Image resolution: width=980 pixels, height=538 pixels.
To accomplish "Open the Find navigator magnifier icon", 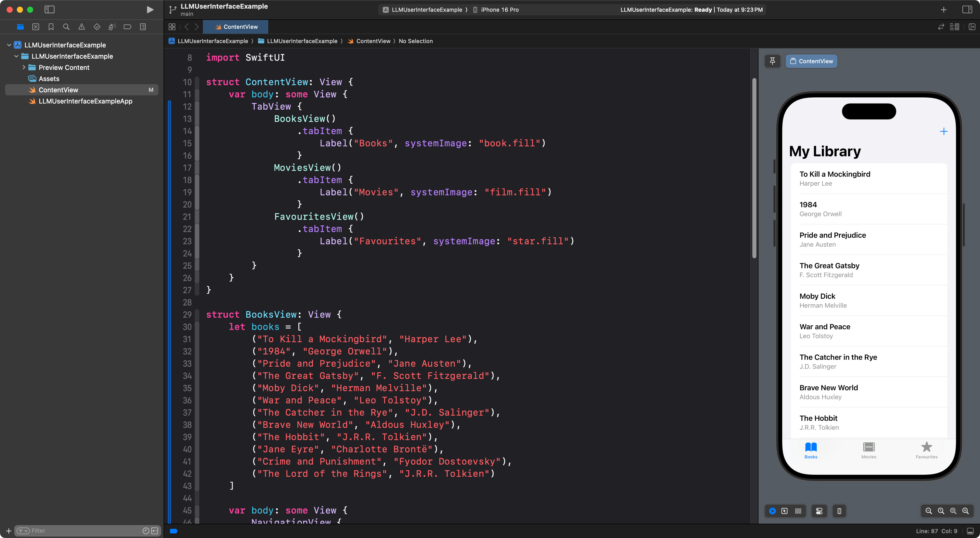I will tap(66, 27).
